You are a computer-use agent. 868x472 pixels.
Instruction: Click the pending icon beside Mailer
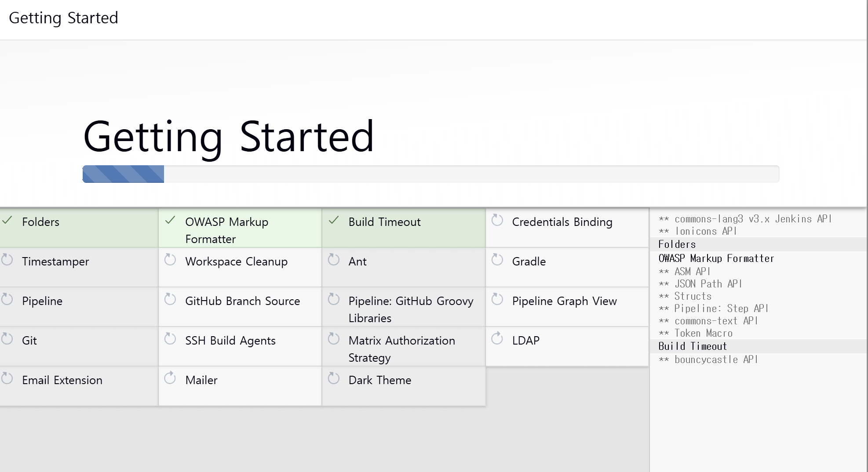(170, 378)
